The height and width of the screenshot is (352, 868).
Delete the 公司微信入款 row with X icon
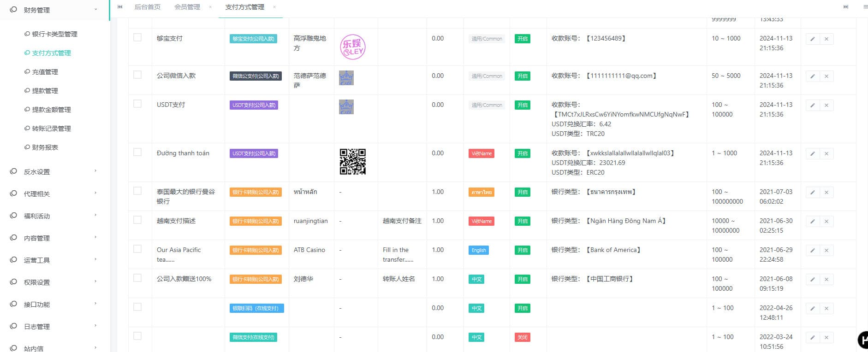pyautogui.click(x=826, y=76)
